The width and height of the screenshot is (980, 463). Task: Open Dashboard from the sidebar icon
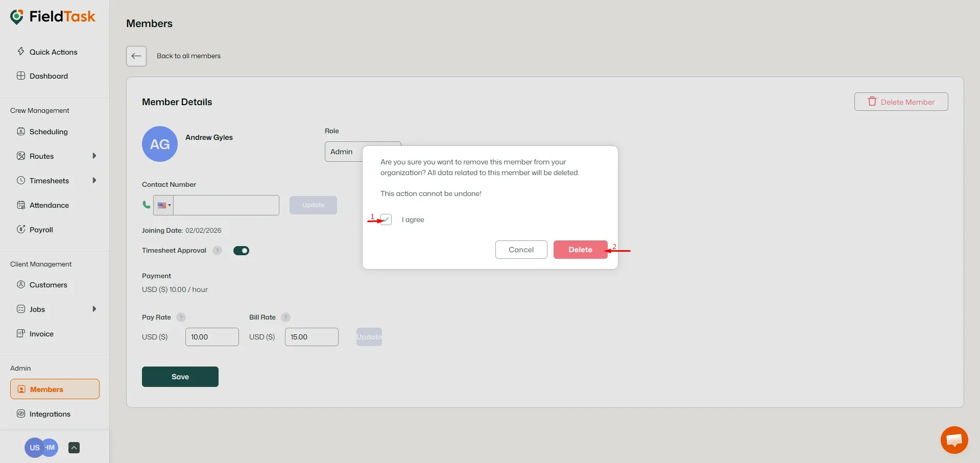pos(21,76)
